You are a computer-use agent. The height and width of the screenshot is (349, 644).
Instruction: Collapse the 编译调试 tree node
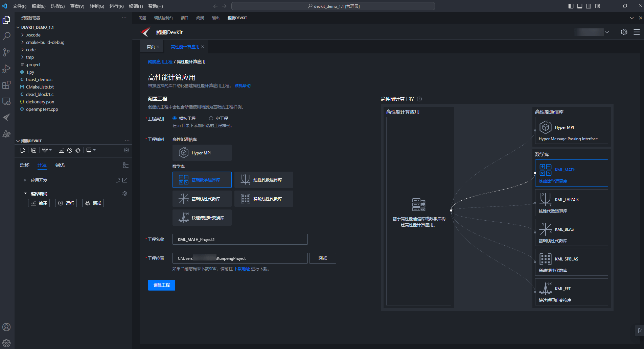click(25, 194)
